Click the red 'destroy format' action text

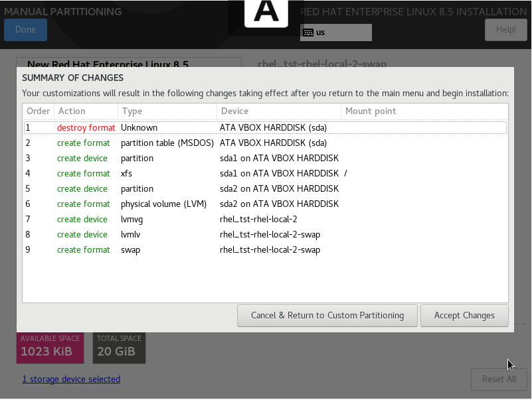pyautogui.click(x=86, y=128)
